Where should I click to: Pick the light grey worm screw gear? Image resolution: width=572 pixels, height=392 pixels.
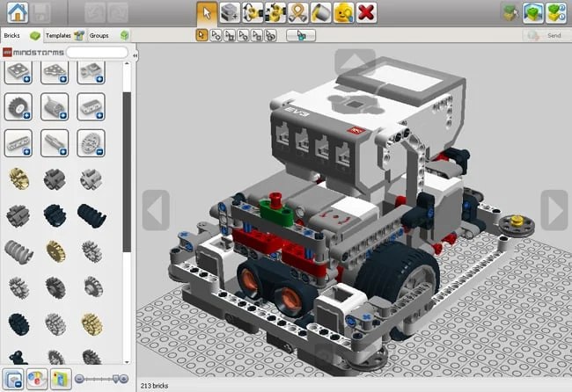pos(18,252)
